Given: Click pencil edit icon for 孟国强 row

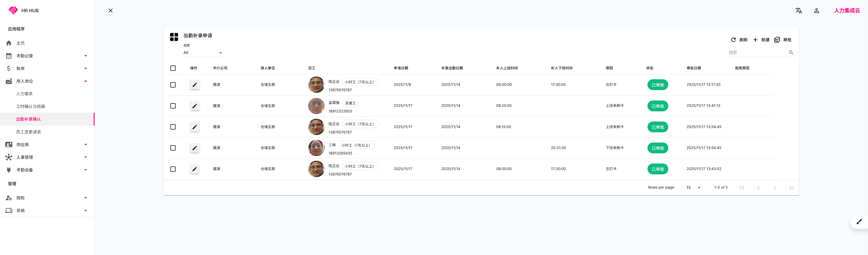Looking at the screenshot, I should (x=194, y=106).
